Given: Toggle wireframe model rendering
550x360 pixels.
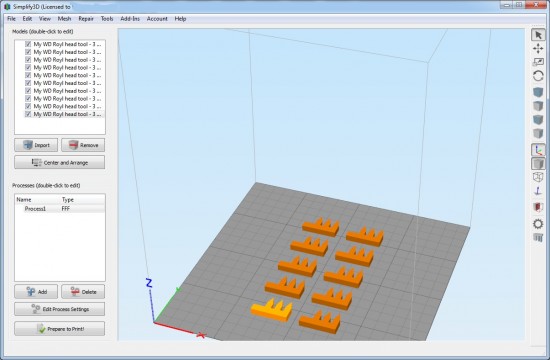Looking at the screenshot, I should (x=538, y=177).
